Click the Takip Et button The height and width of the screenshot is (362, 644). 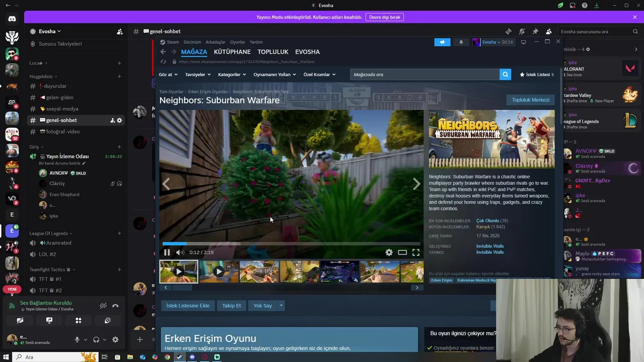231,306
